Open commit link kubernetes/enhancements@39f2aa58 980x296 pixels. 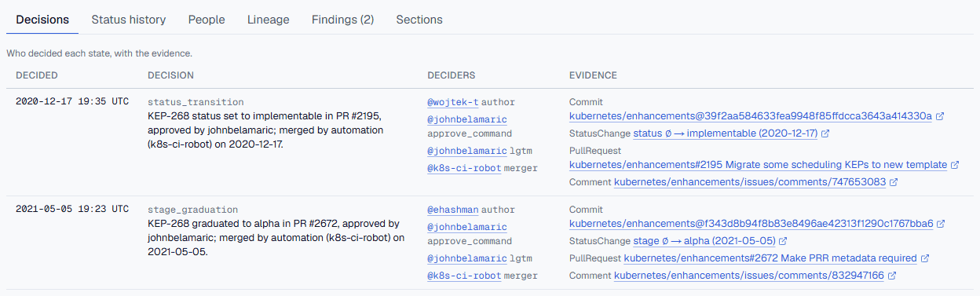click(751, 116)
